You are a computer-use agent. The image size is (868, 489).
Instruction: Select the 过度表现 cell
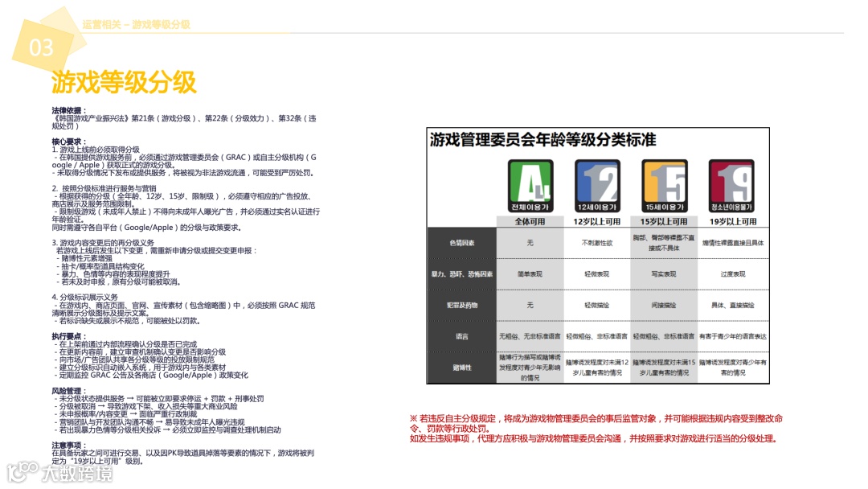tap(733, 274)
